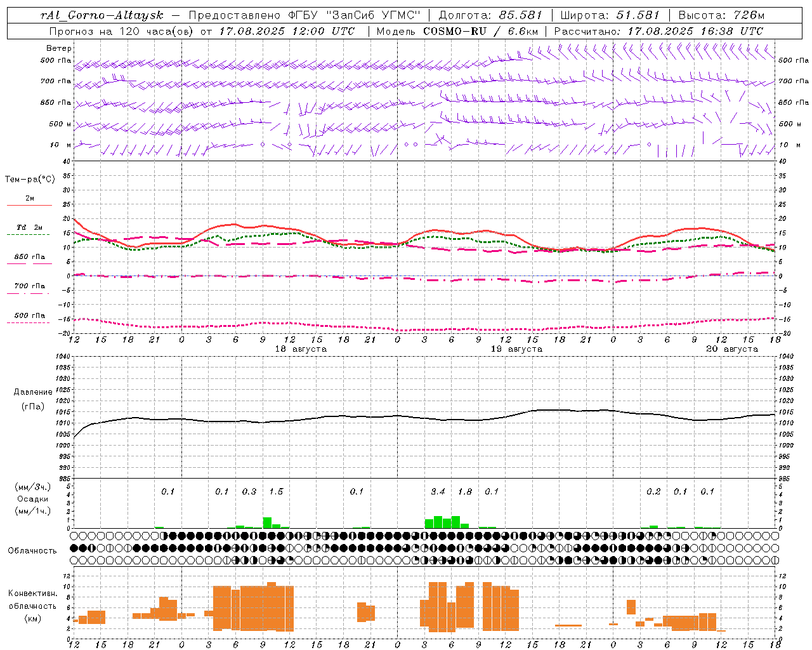Viewport: 812px width, 650px height.
Task: Click the 850 гПа temperature legend entry
Action: click(x=30, y=257)
